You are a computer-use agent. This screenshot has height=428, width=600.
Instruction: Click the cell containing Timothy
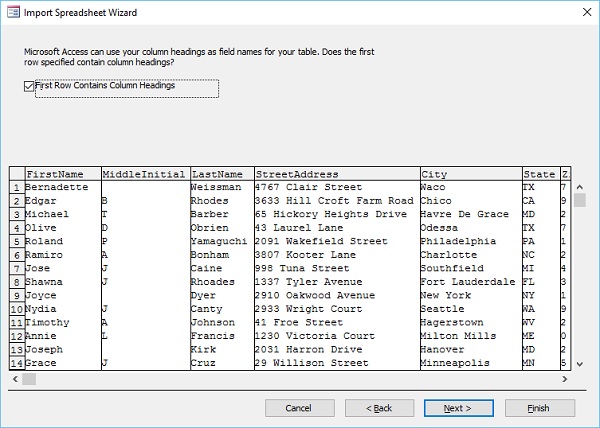63,322
